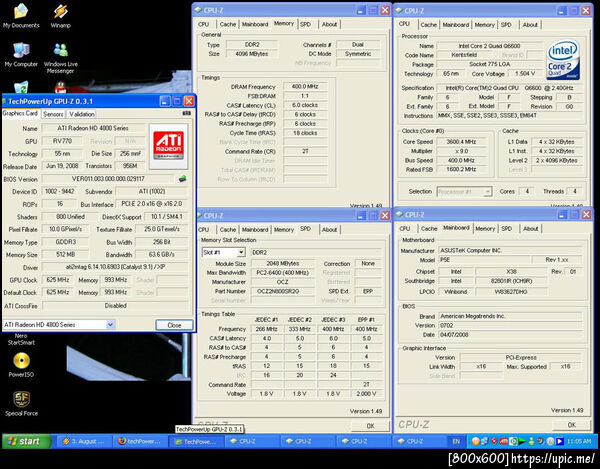Click the ATI Radeon logo in GPU-Z
The width and height of the screenshot is (600, 469).
[168, 146]
